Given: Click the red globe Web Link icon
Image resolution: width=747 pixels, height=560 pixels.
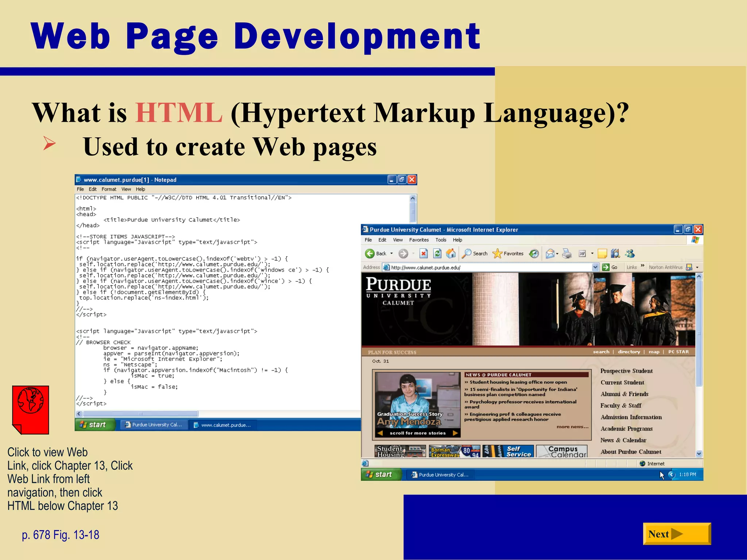Looking at the screenshot, I should tap(31, 410).
